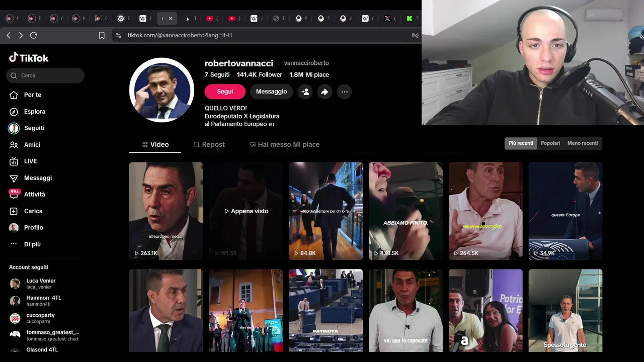Open the Patriots-for-Europe banner video
Screen dimensions: 644x362
486,310
